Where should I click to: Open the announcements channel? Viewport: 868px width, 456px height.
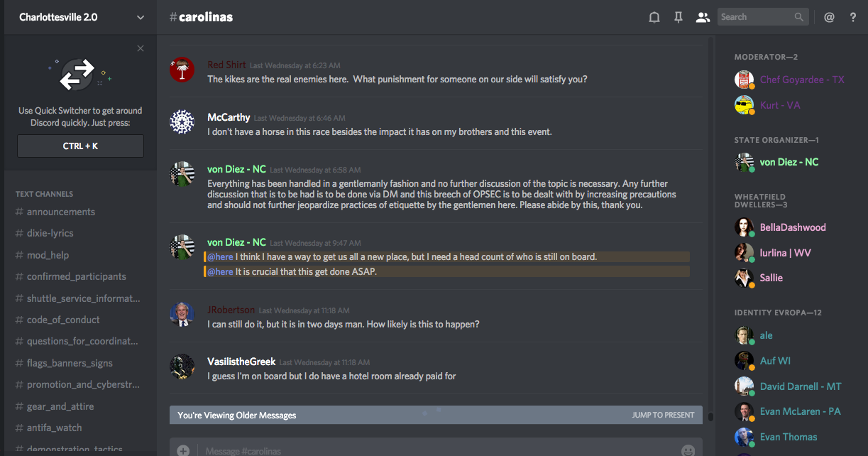[61, 212]
